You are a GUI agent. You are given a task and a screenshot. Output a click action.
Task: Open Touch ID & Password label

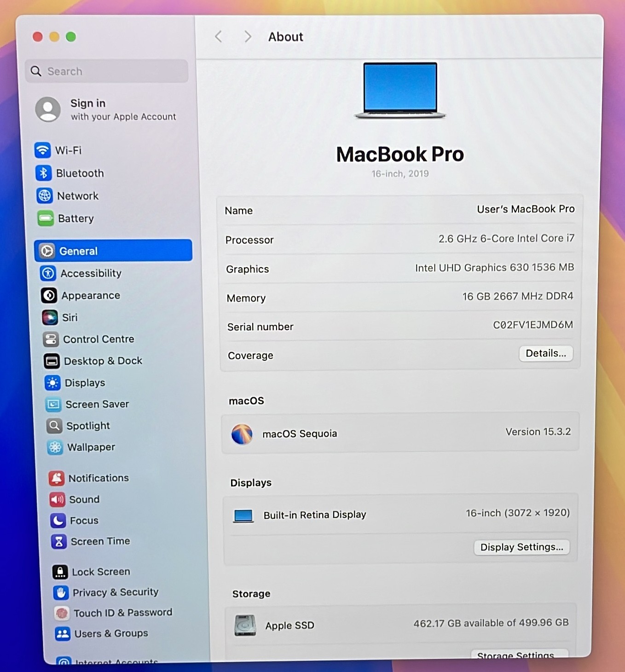point(123,613)
